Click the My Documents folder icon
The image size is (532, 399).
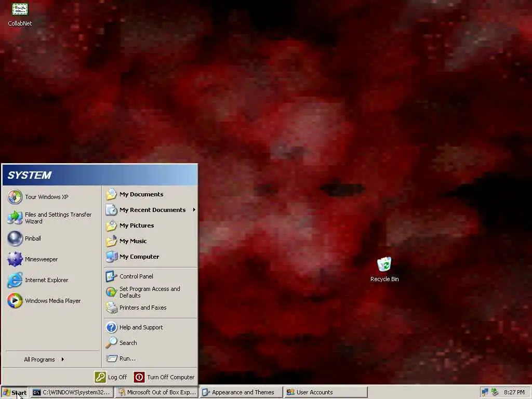pyautogui.click(x=111, y=194)
